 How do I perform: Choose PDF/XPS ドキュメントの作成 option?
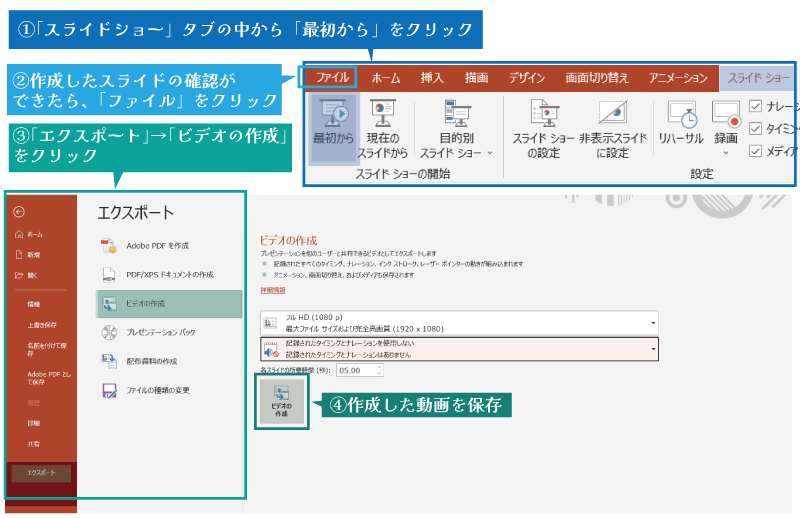[168, 275]
